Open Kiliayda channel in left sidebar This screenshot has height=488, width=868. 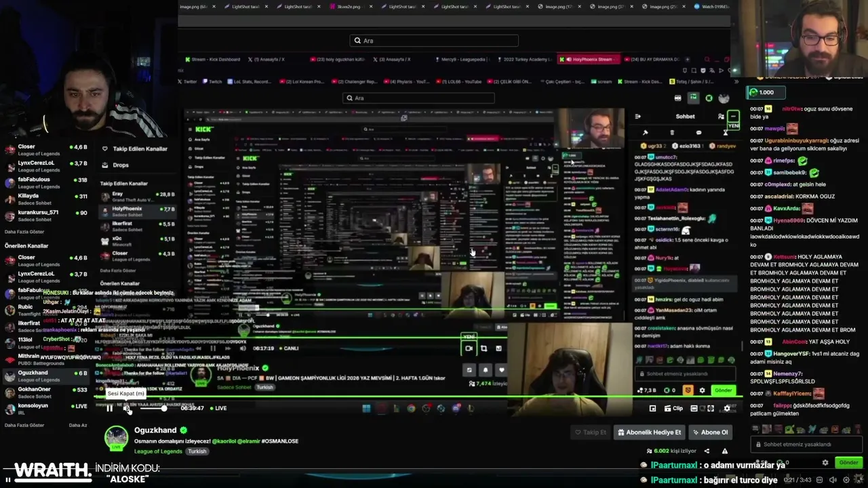click(46, 199)
